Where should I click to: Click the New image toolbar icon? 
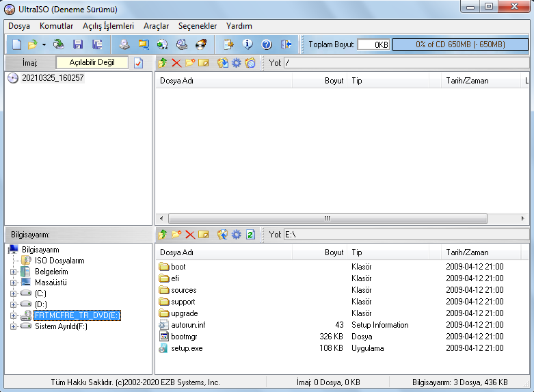click(16, 44)
